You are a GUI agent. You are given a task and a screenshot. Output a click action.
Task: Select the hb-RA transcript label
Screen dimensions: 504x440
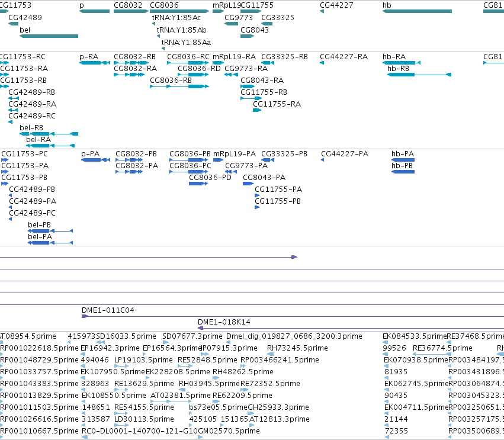click(394, 57)
